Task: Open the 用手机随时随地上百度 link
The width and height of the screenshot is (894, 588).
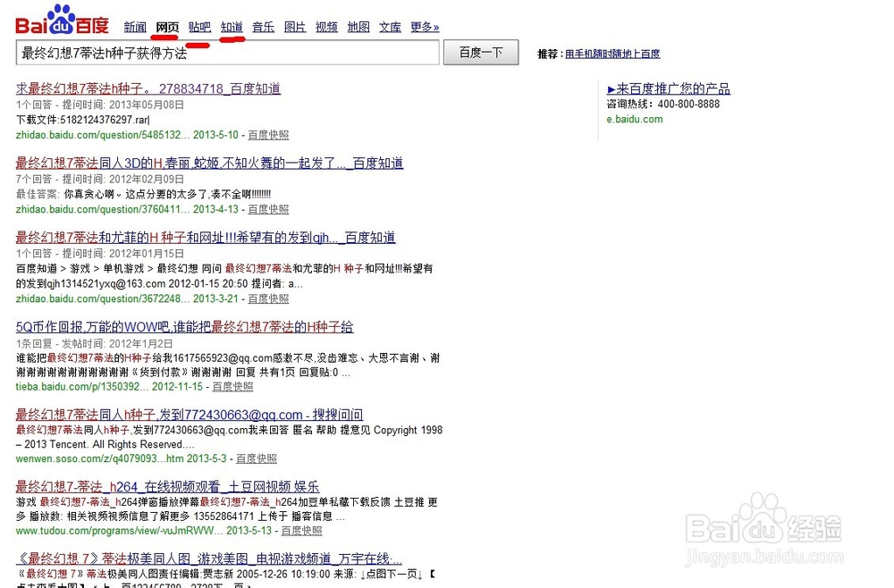Action: pos(612,54)
